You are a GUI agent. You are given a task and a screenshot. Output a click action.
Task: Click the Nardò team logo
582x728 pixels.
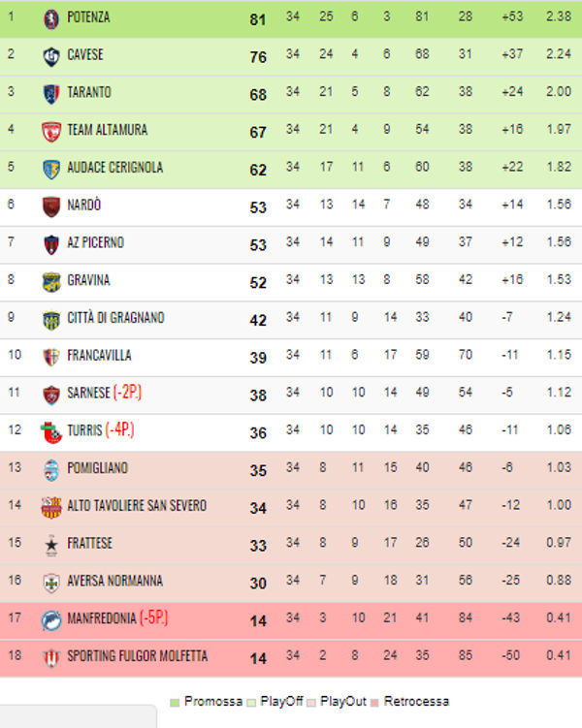[51, 206]
